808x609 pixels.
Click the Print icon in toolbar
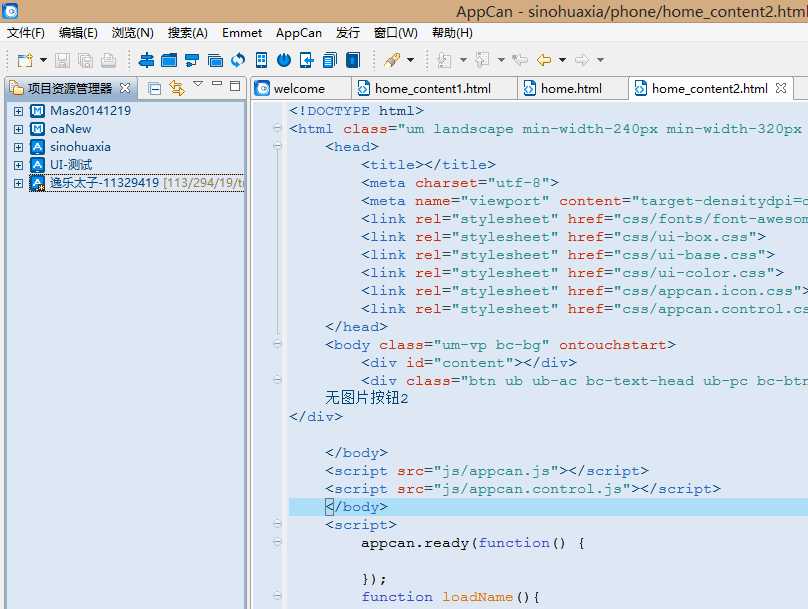108,60
